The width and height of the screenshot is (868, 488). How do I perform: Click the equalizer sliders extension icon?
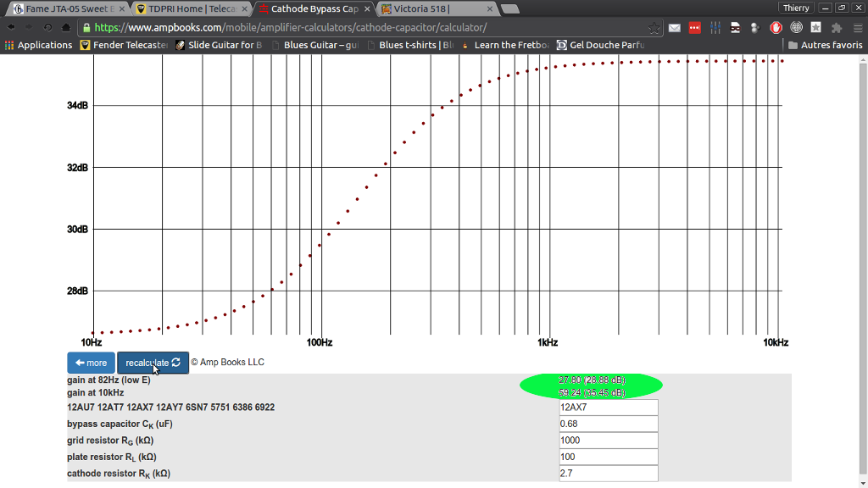(715, 28)
